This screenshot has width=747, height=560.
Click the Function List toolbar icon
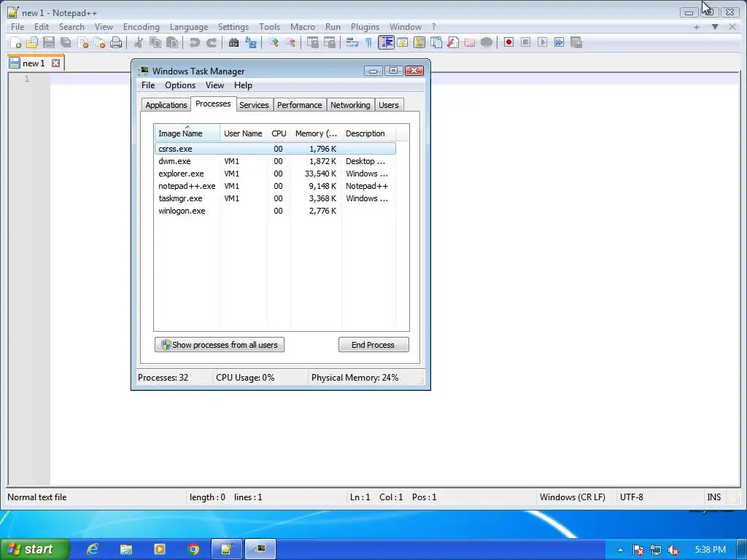[452, 43]
